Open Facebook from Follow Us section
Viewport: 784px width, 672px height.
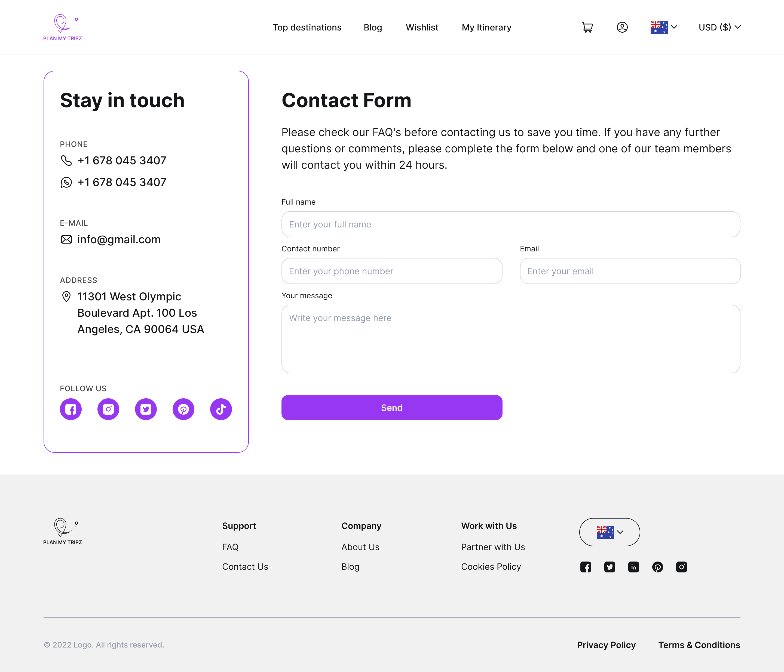coord(71,409)
